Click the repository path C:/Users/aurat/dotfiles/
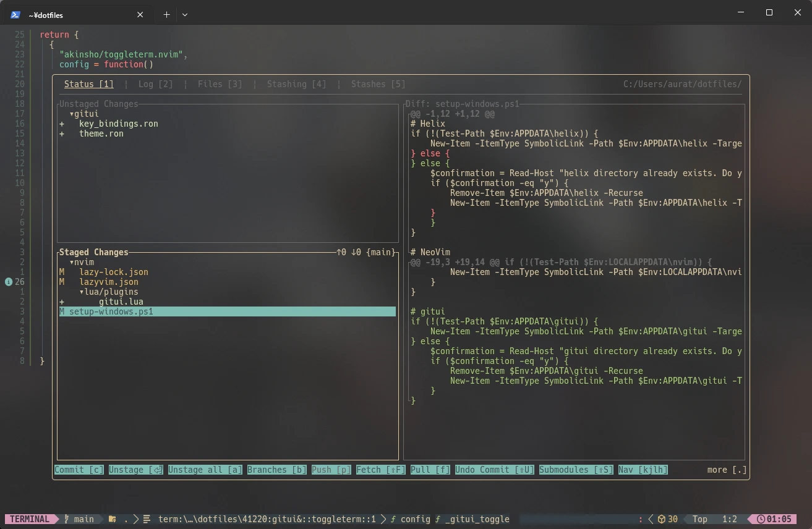This screenshot has width=812, height=529. tap(683, 84)
